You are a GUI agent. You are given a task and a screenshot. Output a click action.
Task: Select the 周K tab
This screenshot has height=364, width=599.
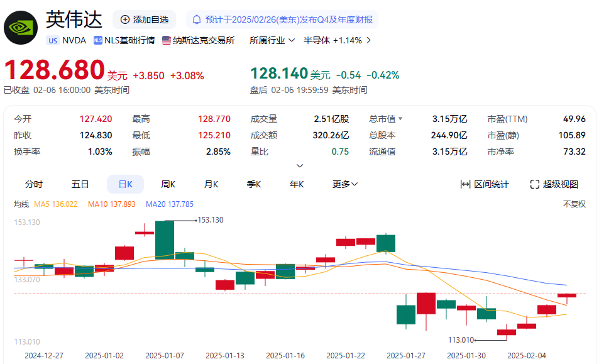[x=168, y=184]
